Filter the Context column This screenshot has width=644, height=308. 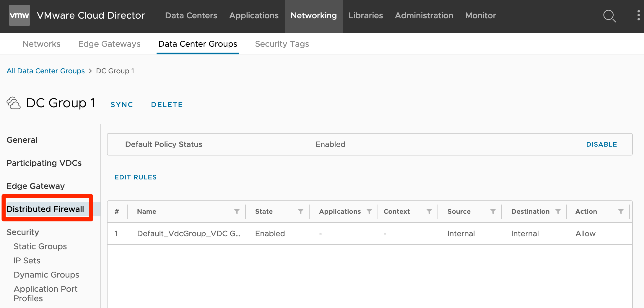pyautogui.click(x=429, y=212)
